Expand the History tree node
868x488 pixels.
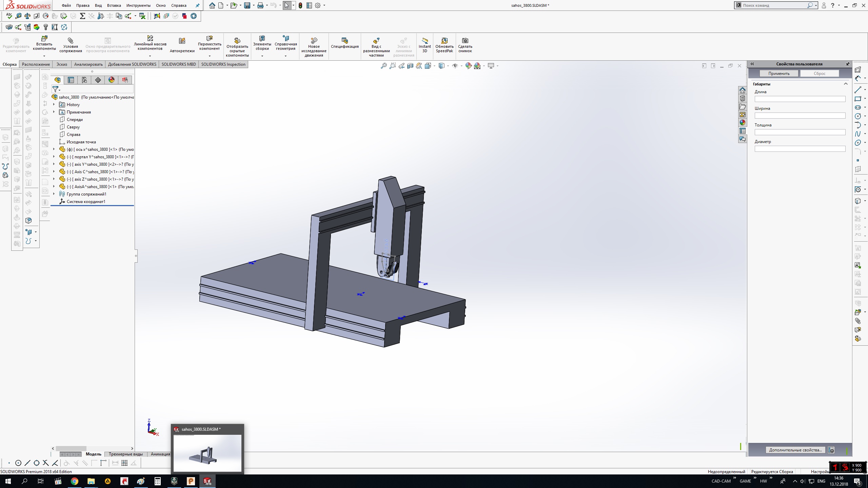(x=54, y=105)
